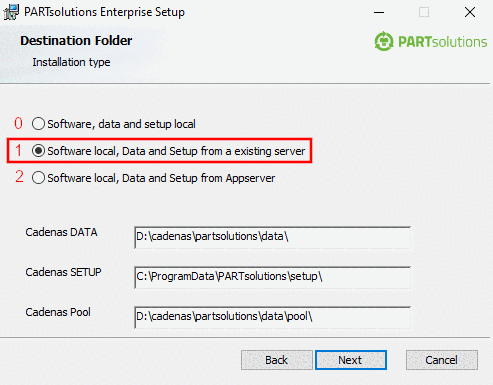493x385 pixels.
Task: Click the installer icon in title bar
Action: [x=11, y=12]
